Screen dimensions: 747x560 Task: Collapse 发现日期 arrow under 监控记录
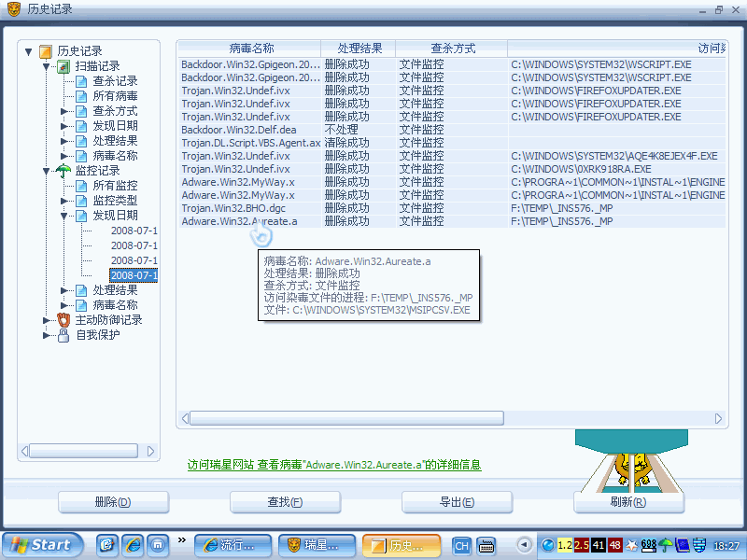point(63,216)
